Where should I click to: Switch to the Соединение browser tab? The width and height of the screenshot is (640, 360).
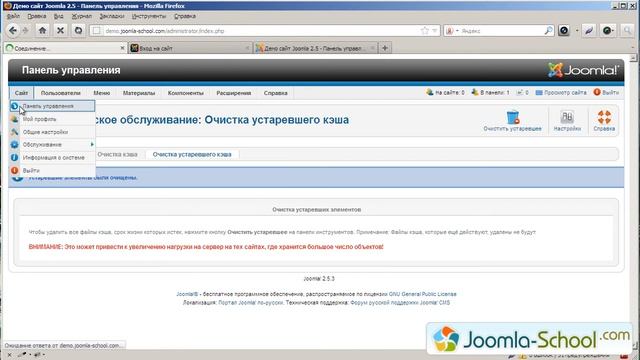click(x=65, y=48)
